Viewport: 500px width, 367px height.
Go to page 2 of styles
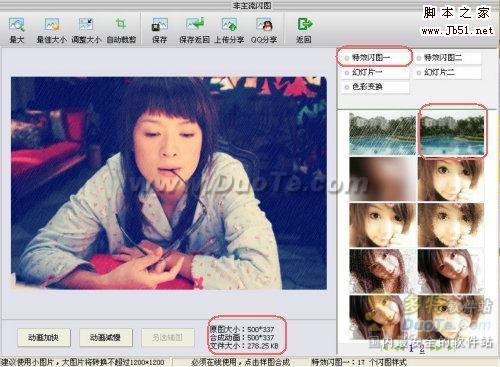click(x=422, y=349)
